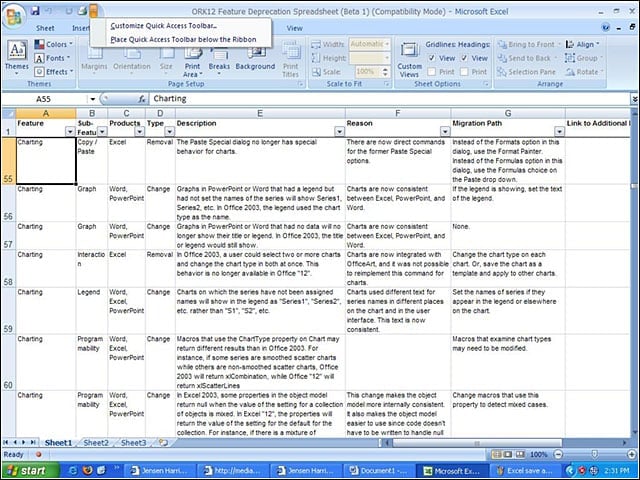
Task: Switch to Normal view icon
Action: 496,454
